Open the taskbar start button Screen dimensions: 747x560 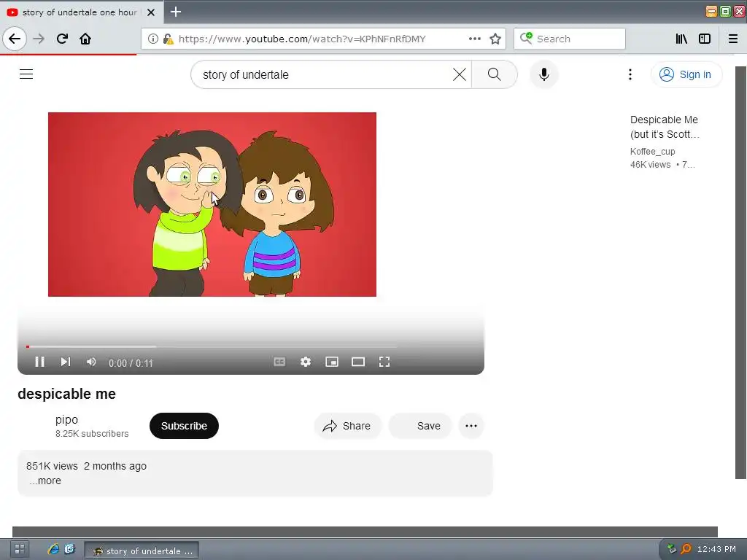pyautogui.click(x=19, y=550)
